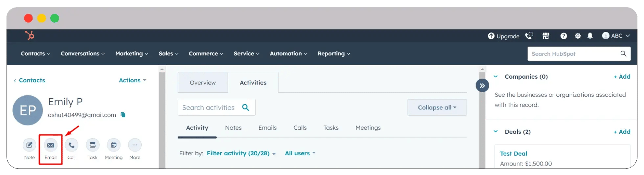Create a Task with the task icon
Image resolution: width=644 pixels, height=175 pixels.
tap(93, 145)
